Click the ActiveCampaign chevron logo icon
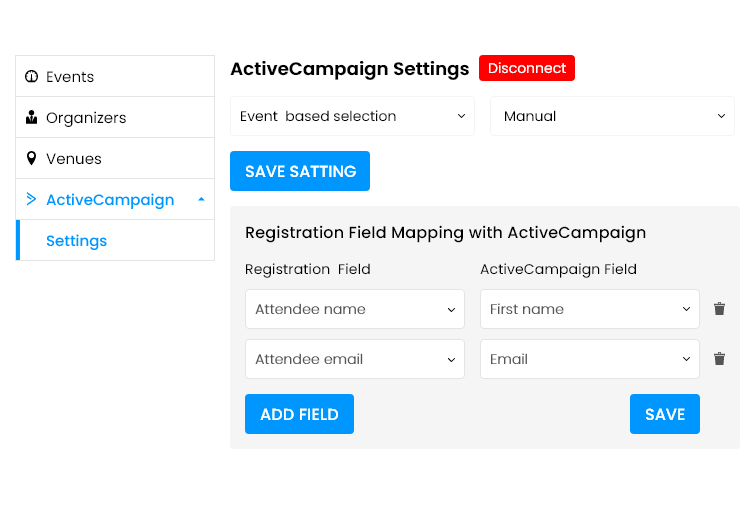 pos(31,199)
